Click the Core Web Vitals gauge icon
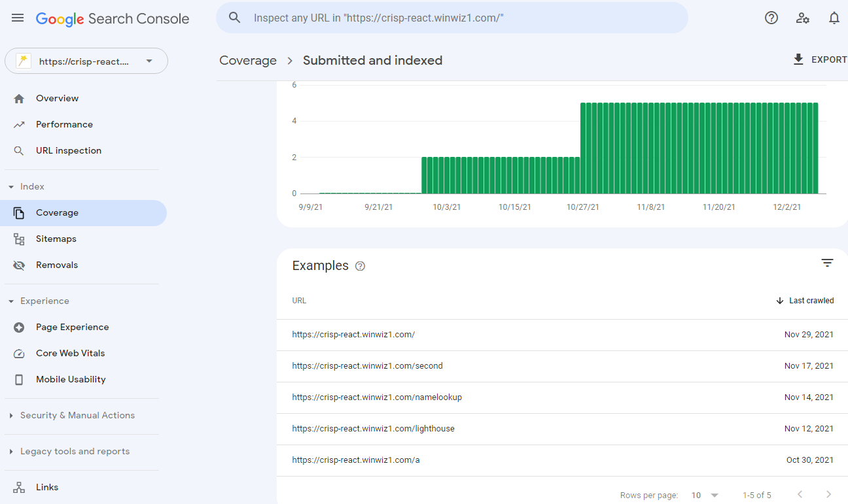The image size is (848, 504). click(19, 354)
